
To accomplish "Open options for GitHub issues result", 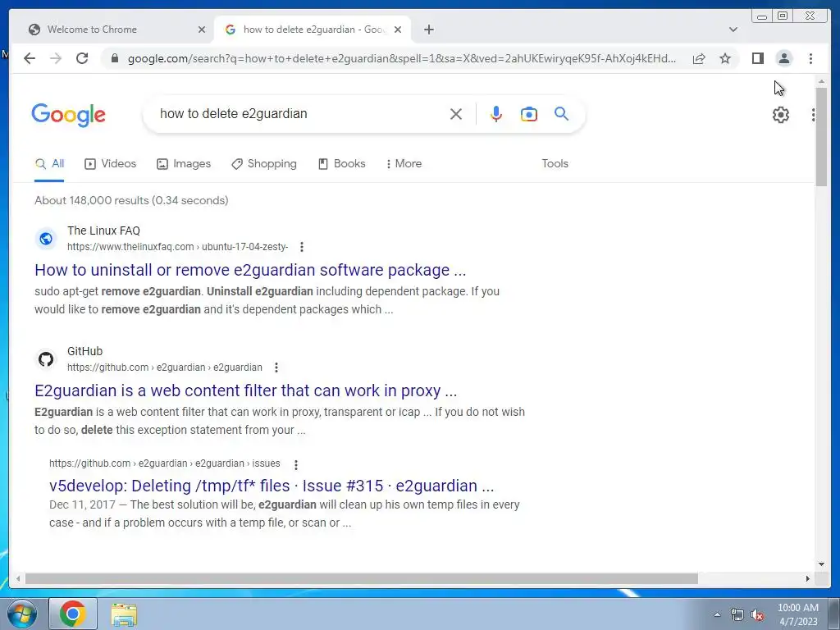I will pos(295,464).
